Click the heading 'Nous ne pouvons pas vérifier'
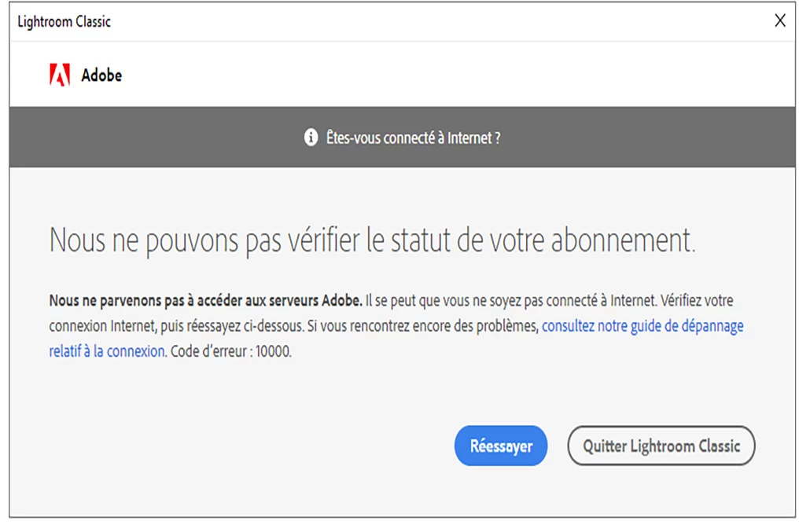 pos(204,240)
